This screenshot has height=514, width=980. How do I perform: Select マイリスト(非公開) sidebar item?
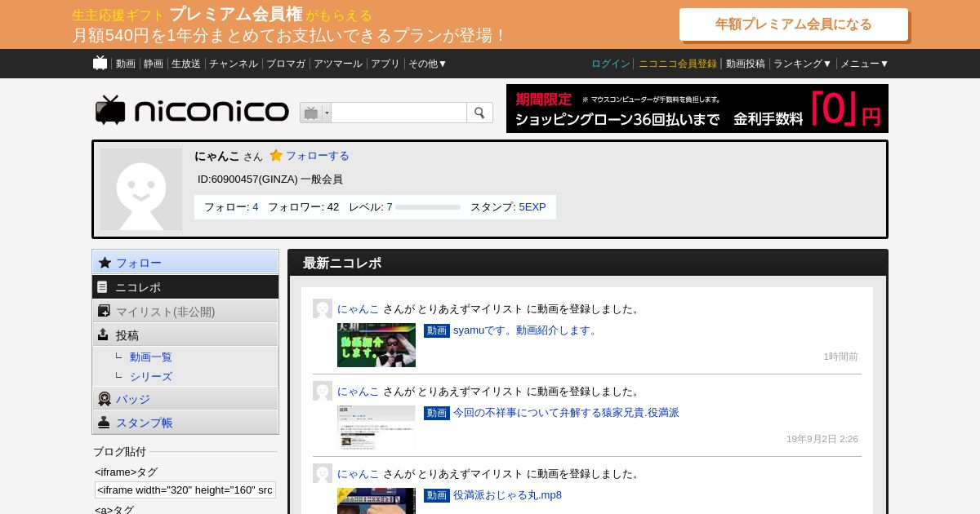coord(185,311)
